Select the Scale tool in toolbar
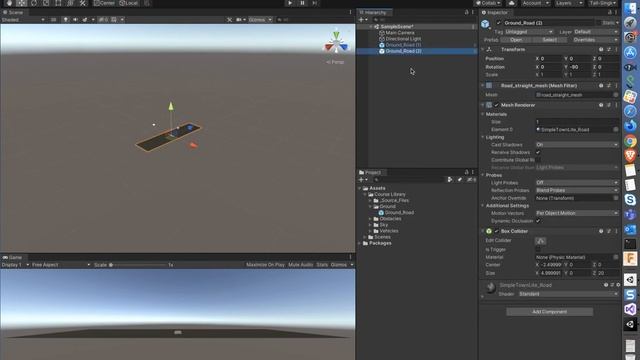This screenshot has height=360, width=640. 46,3
